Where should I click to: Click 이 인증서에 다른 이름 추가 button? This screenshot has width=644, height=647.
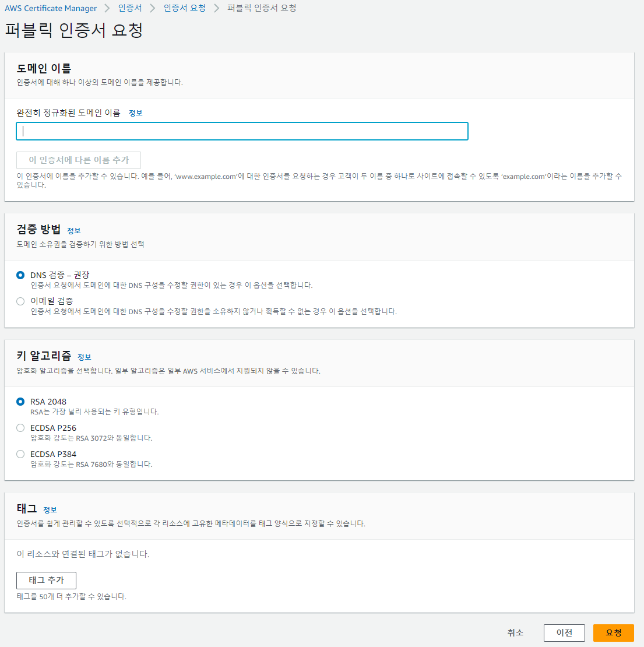[x=78, y=160]
